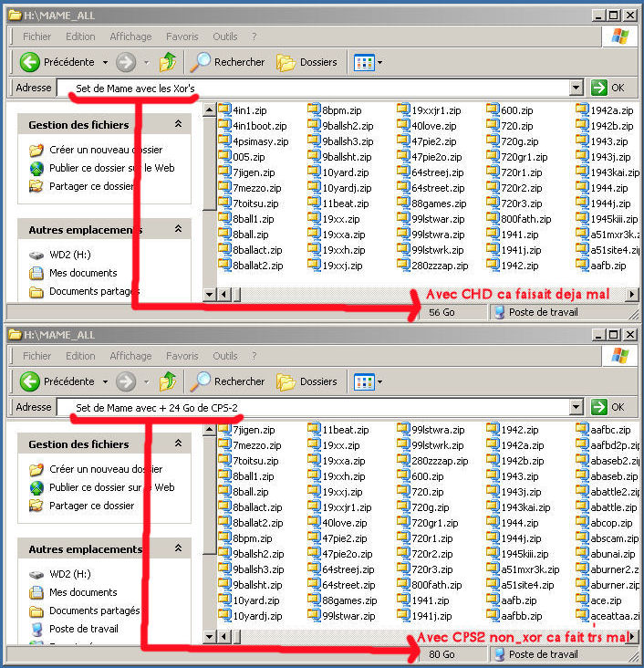The image size is (644, 668).
Task: Collapse Autres emplacements panel in bottom window
Action: click(179, 548)
